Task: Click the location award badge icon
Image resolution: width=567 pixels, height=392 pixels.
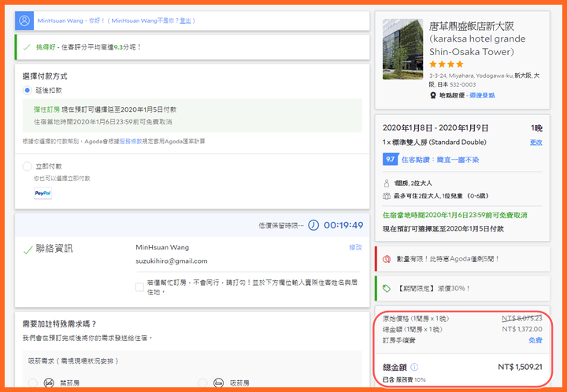Action: pyautogui.click(x=433, y=95)
